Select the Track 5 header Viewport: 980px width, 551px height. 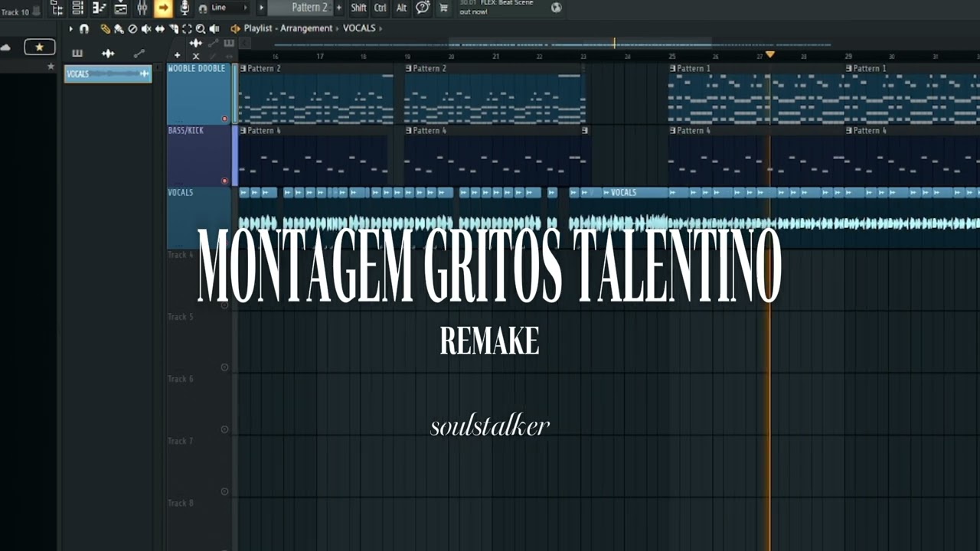[x=199, y=341]
